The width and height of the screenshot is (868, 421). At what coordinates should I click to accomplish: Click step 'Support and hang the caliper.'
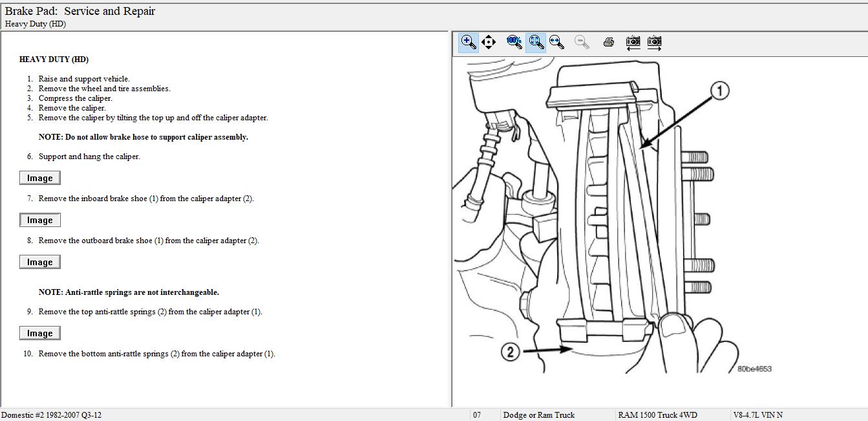coord(89,157)
